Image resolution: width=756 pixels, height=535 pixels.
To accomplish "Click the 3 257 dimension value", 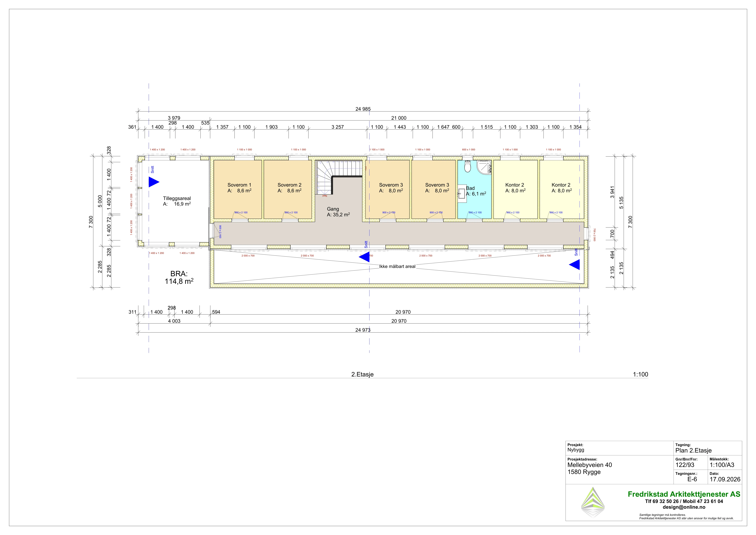I will pos(337,127).
